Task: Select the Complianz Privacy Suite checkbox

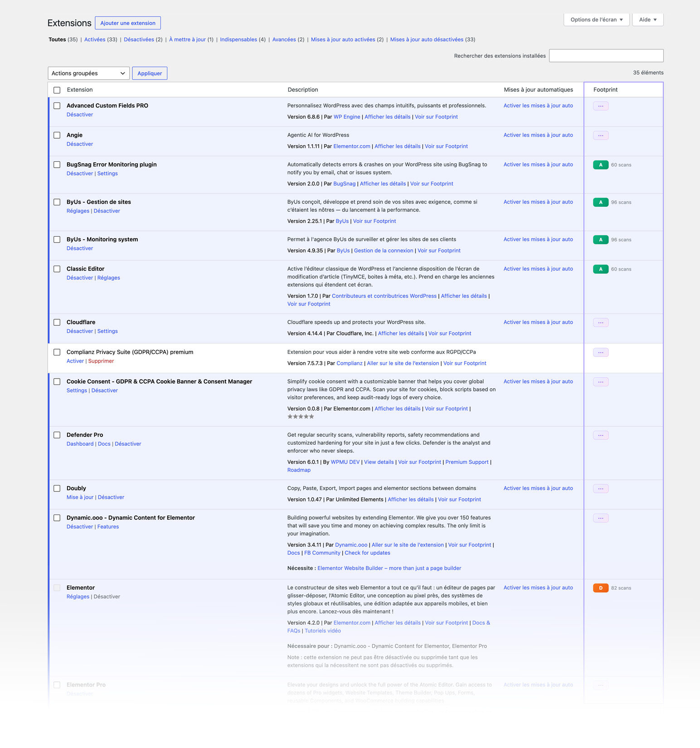Action: [x=57, y=352]
